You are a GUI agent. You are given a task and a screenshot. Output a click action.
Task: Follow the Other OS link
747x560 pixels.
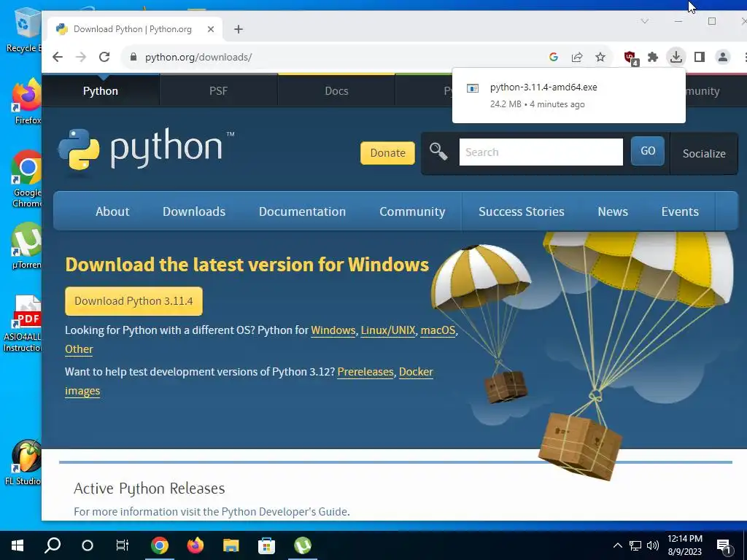[x=79, y=349]
